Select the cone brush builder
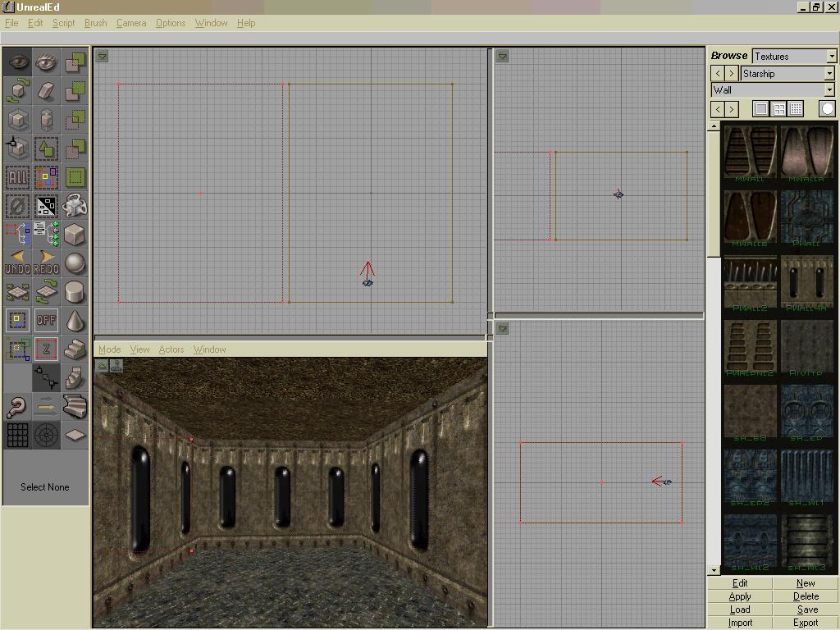The height and width of the screenshot is (630, 840). (75, 321)
